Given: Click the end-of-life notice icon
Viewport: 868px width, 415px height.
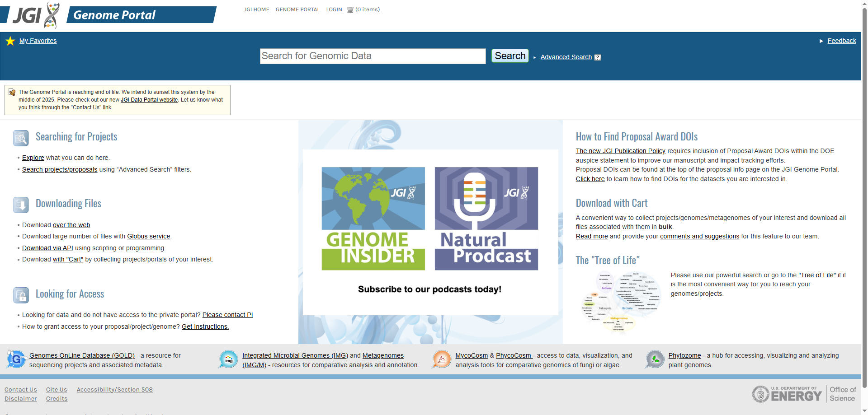Looking at the screenshot, I should (12, 92).
